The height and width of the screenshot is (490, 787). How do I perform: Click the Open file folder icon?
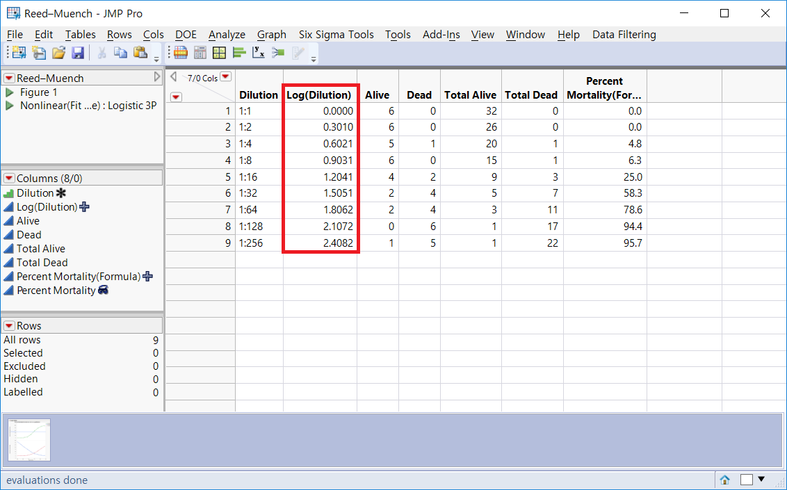[x=58, y=53]
